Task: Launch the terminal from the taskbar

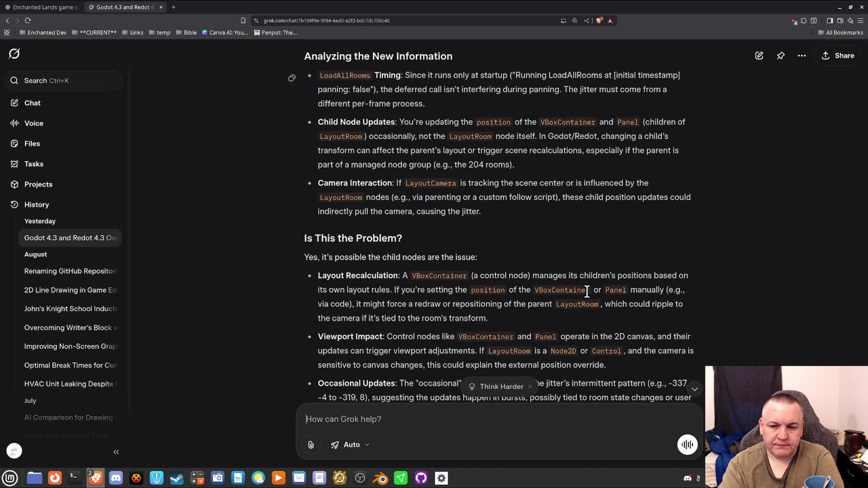Action: 75,478
